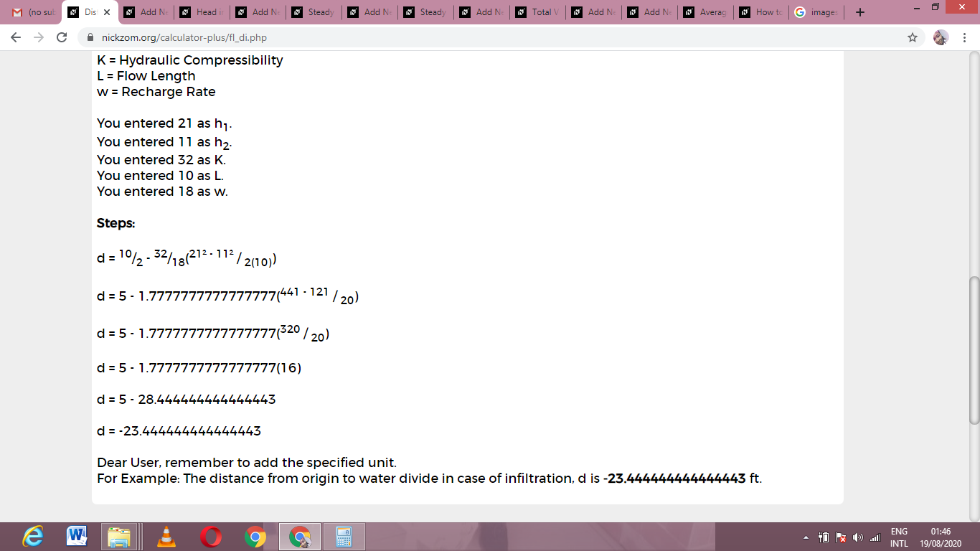The width and height of the screenshot is (980, 551).
Task: Launch VLC media player from the taskbar
Action: pyautogui.click(x=166, y=537)
